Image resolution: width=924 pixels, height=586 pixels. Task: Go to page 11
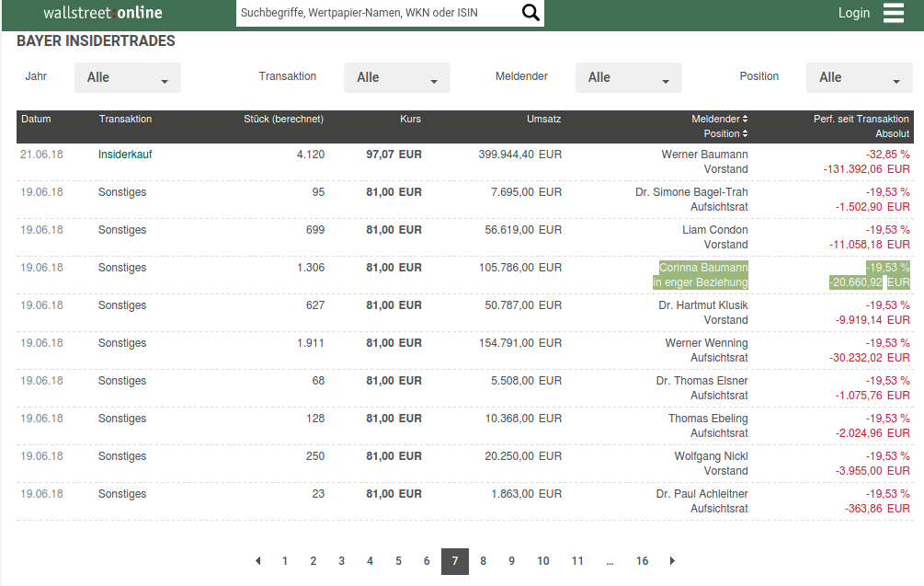(576, 561)
